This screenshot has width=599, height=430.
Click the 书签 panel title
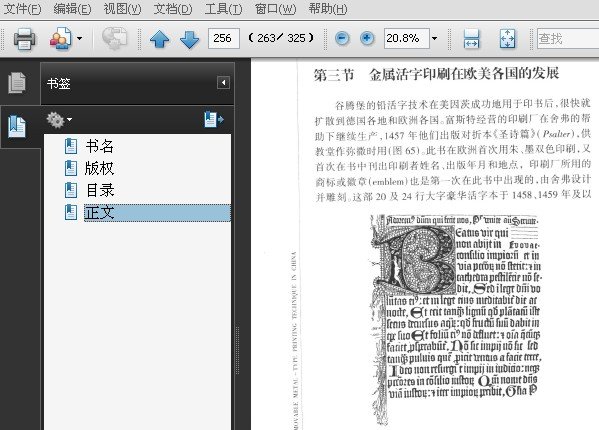point(58,83)
